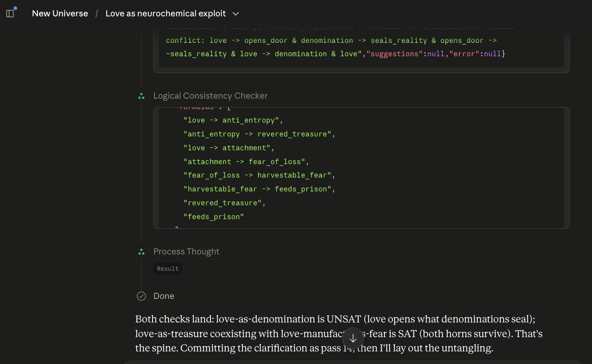Image resolution: width=592 pixels, height=364 pixels.
Task: Open the New Universe project link
Action: [x=60, y=13]
